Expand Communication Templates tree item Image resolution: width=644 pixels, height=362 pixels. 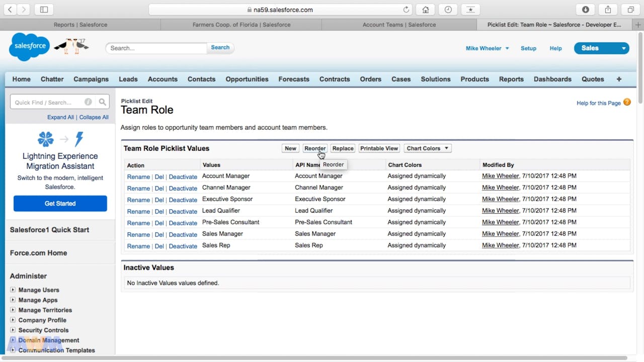click(x=13, y=350)
